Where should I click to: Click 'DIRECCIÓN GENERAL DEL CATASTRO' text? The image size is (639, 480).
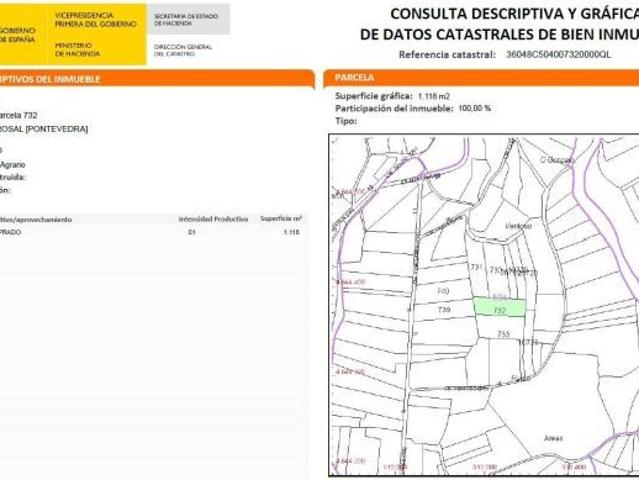click(183, 50)
